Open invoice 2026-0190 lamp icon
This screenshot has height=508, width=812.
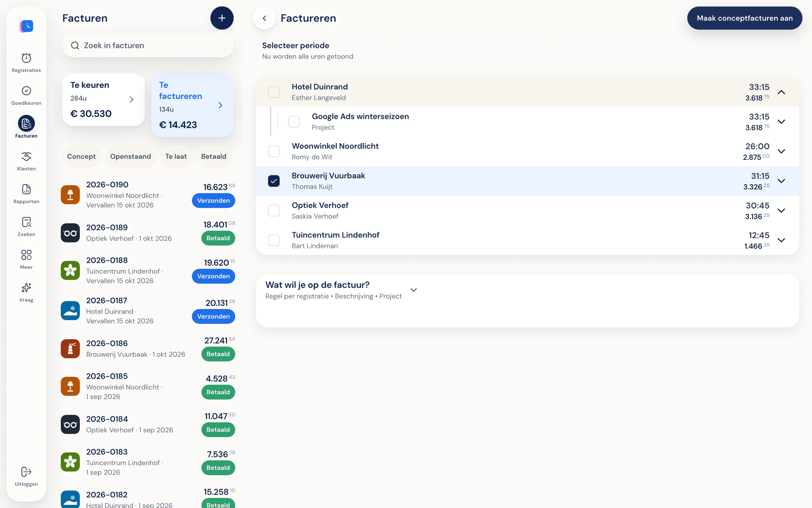(x=70, y=195)
